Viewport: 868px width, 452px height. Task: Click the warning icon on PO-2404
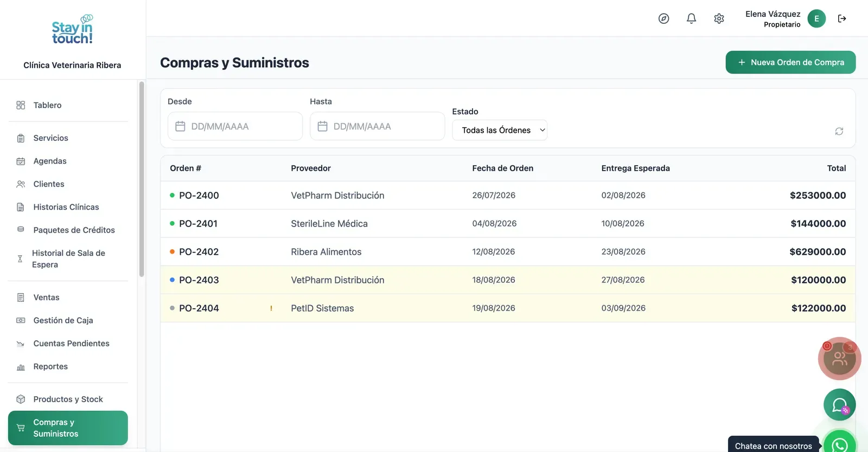(x=271, y=308)
